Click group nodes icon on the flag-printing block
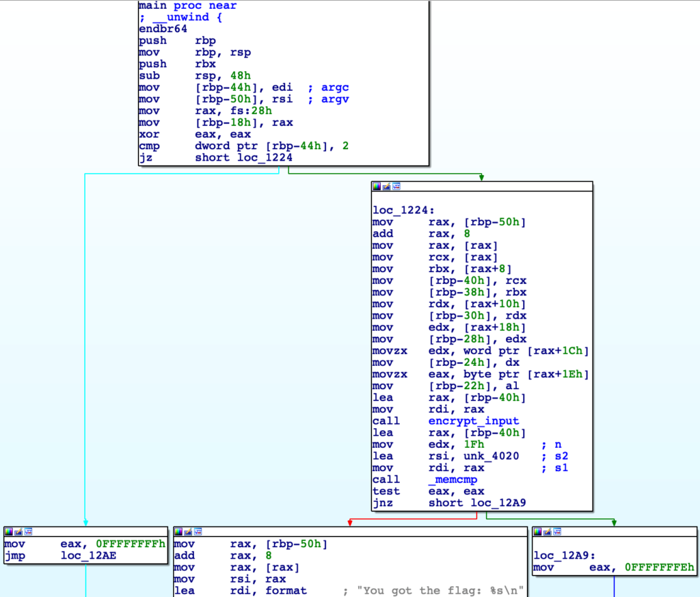The height and width of the screenshot is (597, 700). coord(198,531)
